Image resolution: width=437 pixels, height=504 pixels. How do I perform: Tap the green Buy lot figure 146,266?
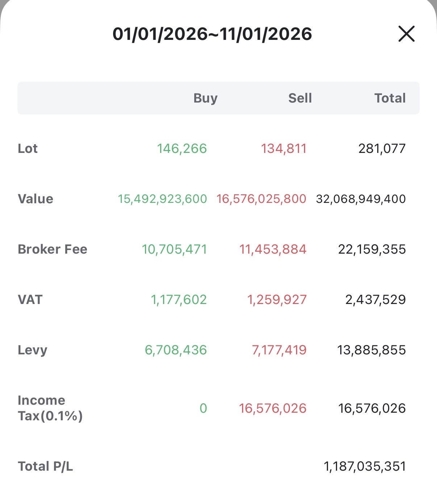tap(182, 149)
